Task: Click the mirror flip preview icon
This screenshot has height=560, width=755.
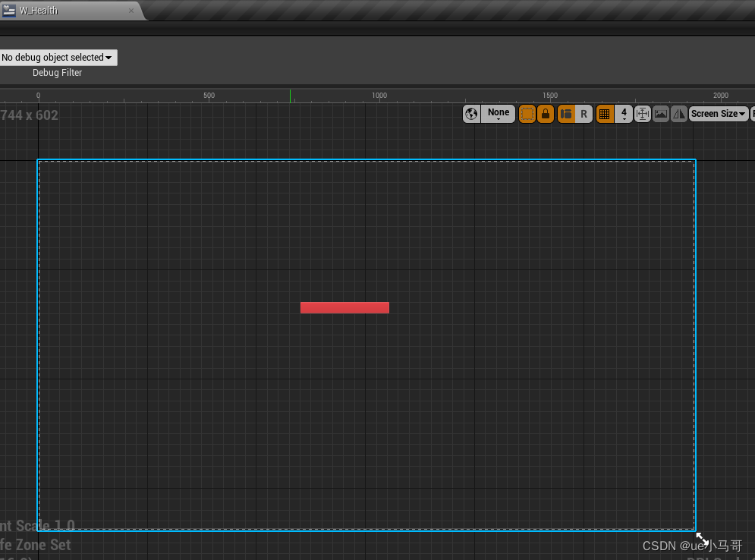Action: pos(679,114)
